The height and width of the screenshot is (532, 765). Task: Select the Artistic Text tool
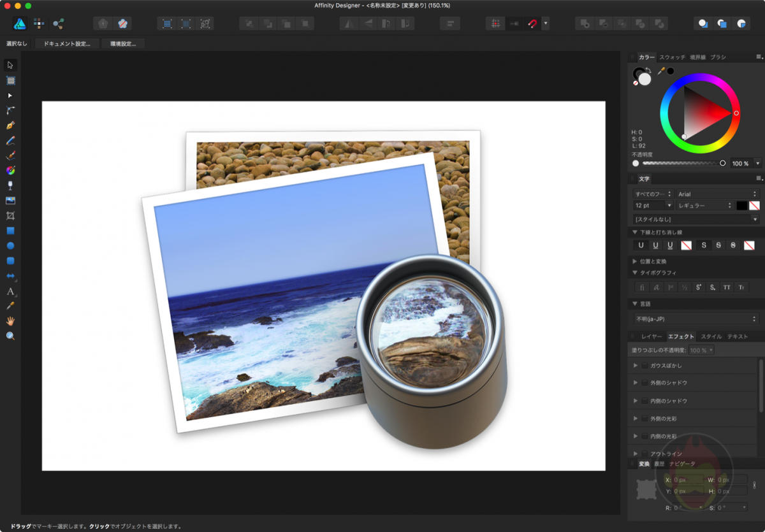(10, 292)
